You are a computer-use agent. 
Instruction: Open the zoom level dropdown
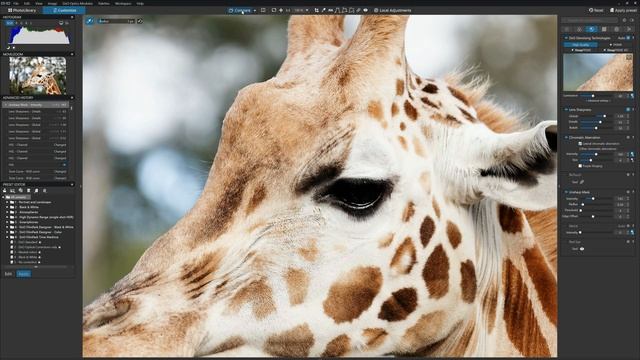307,10
